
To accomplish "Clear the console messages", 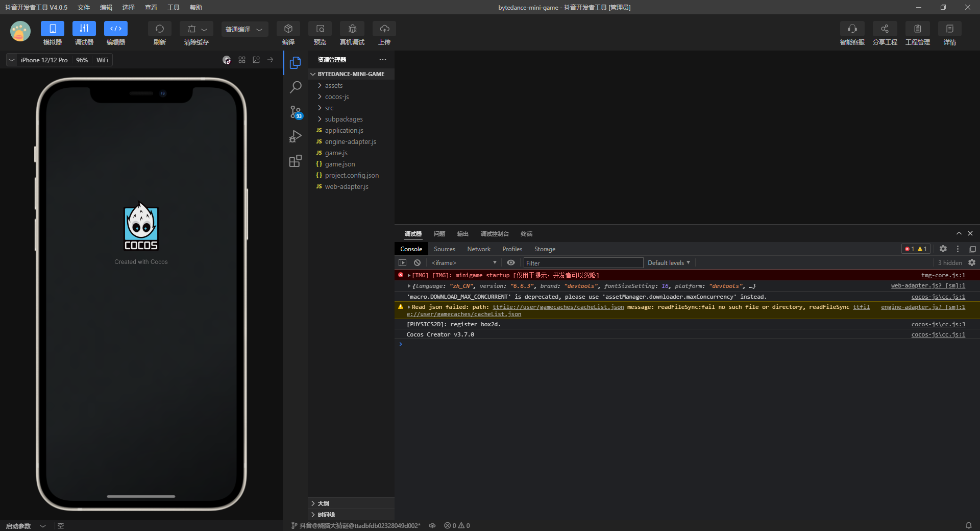I will (417, 263).
